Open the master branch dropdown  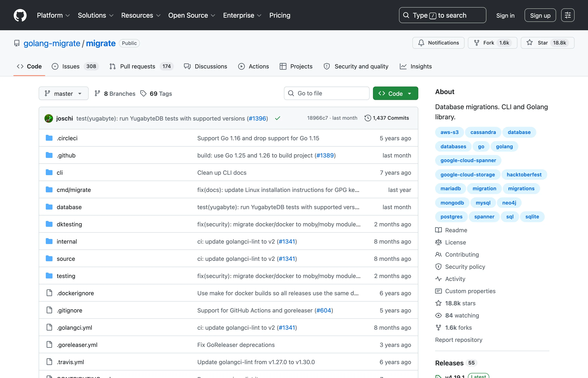click(64, 93)
